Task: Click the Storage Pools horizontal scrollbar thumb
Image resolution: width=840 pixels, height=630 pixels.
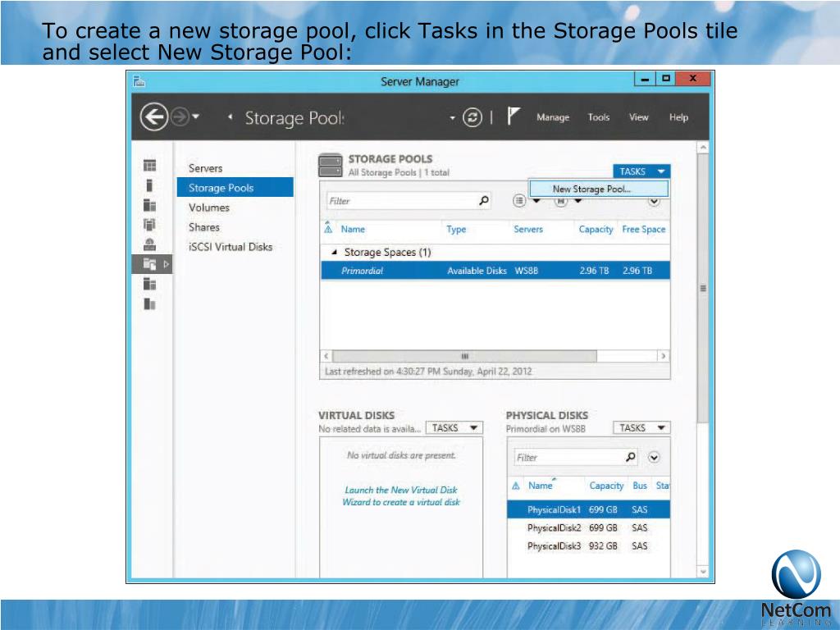Action: click(464, 356)
